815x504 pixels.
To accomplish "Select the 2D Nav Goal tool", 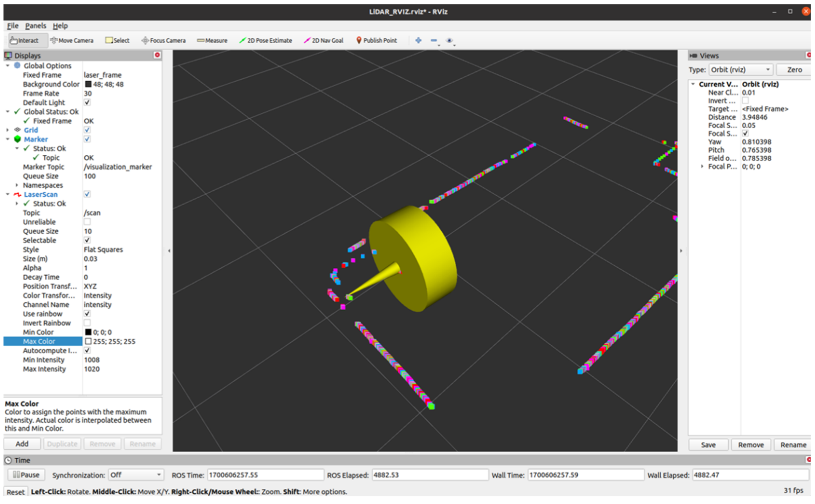I will pos(323,40).
